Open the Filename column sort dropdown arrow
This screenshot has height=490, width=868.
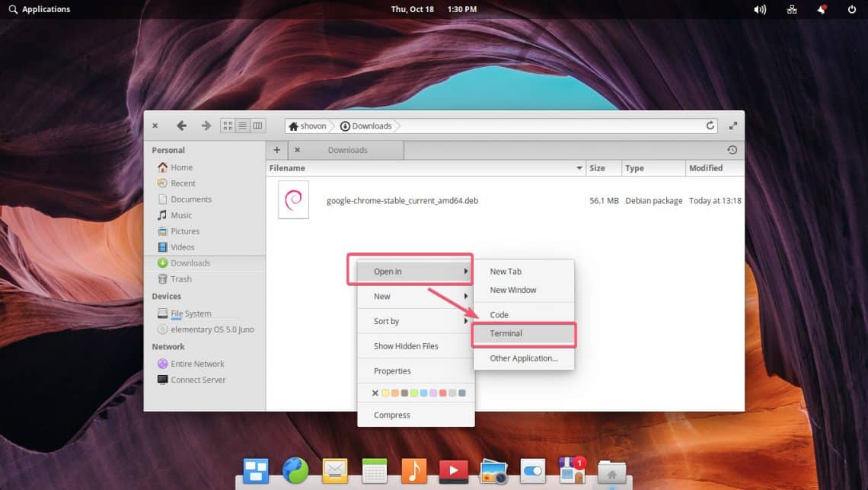coord(579,168)
